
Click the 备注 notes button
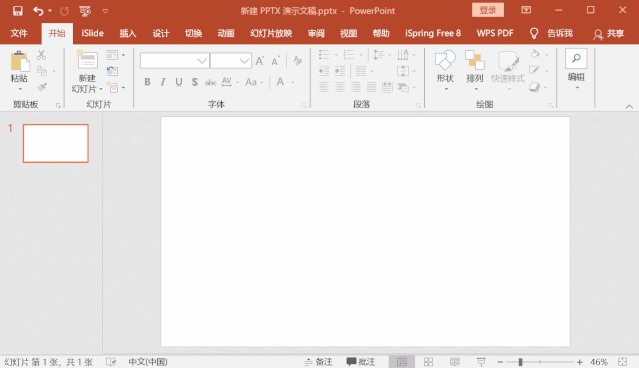319,362
